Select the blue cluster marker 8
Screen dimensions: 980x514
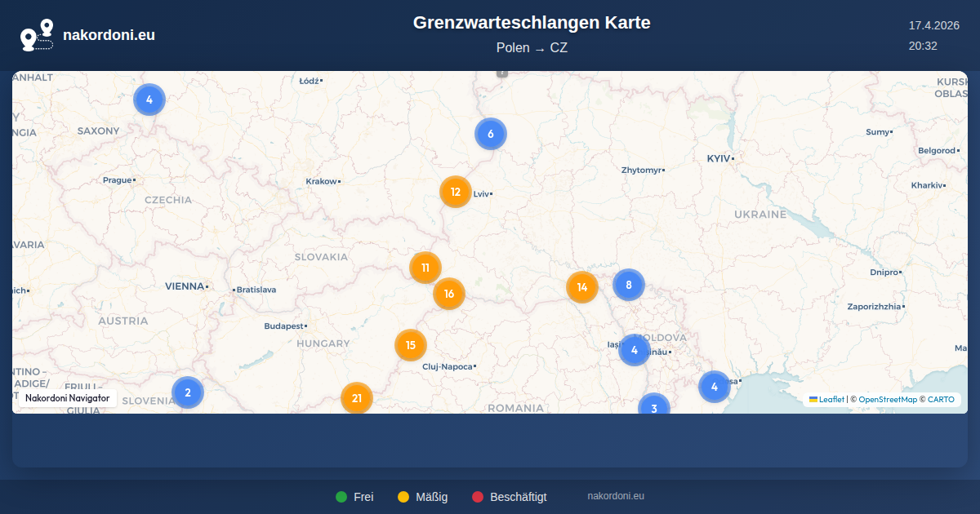(629, 285)
